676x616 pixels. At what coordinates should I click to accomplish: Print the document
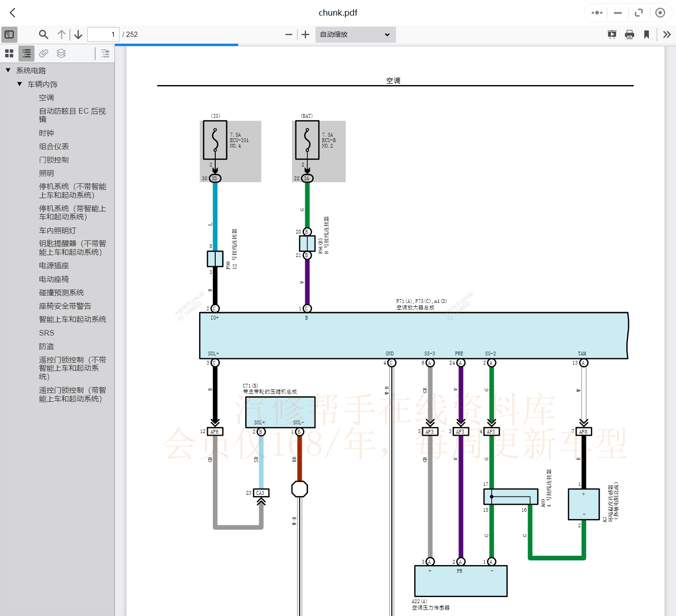630,34
